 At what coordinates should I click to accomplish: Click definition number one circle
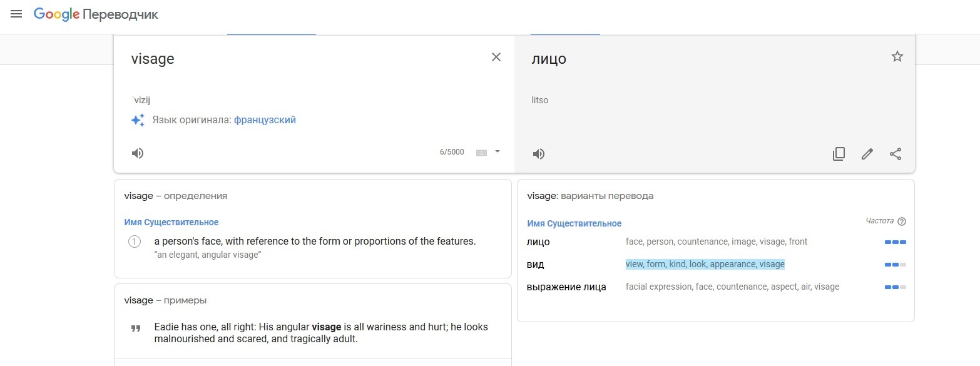tap(134, 241)
